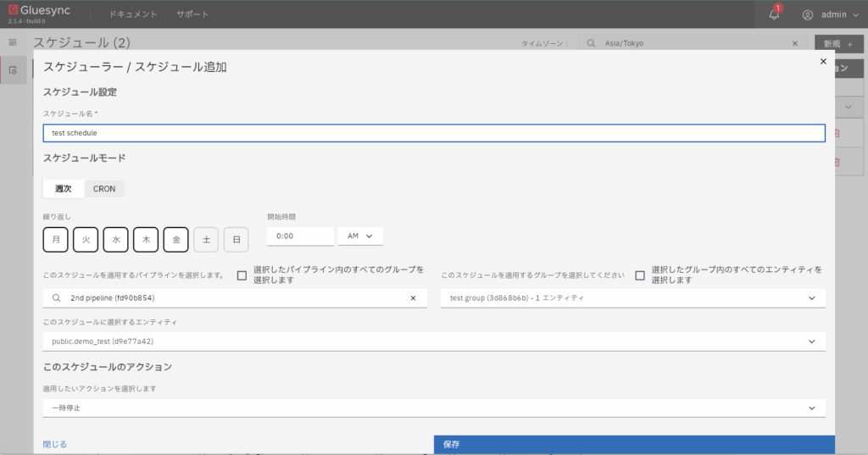Screen dimensions: 868x455
Task: Check select all groups in pipeline checkbox
Action: click(x=242, y=275)
